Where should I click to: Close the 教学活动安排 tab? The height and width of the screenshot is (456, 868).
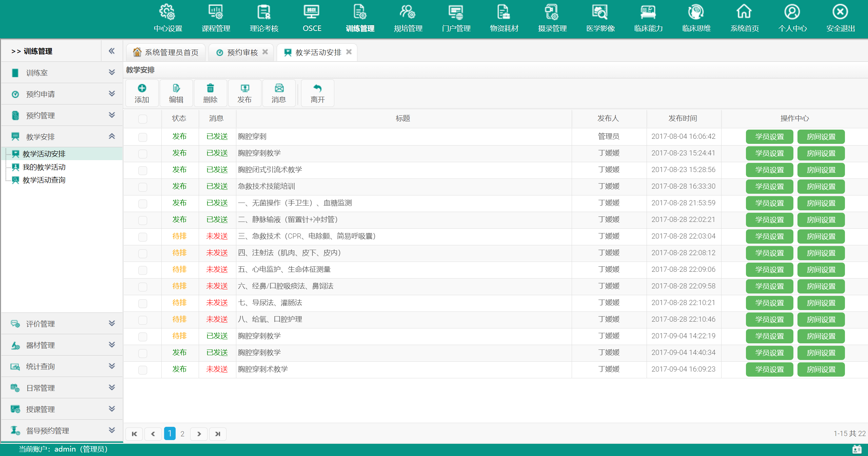[349, 52]
